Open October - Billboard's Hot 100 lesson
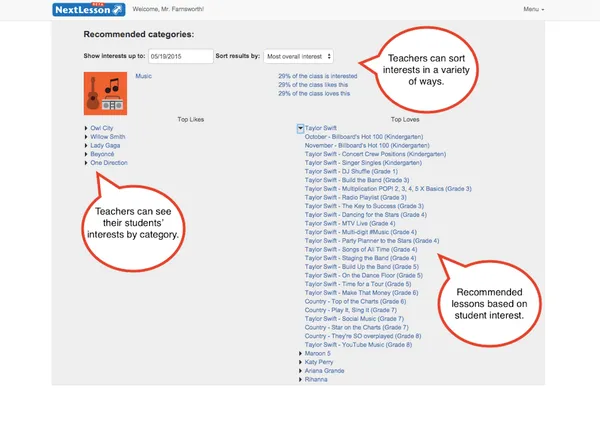 pos(364,137)
